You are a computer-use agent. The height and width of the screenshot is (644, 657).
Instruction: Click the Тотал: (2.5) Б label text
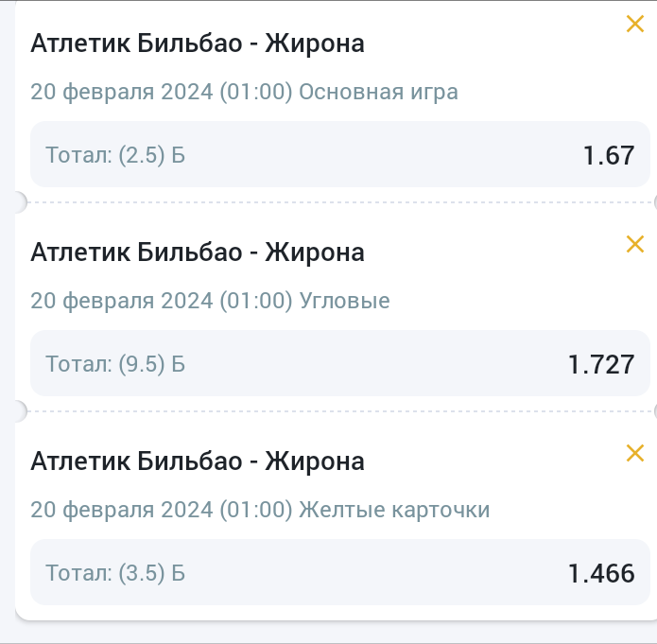pos(115,155)
